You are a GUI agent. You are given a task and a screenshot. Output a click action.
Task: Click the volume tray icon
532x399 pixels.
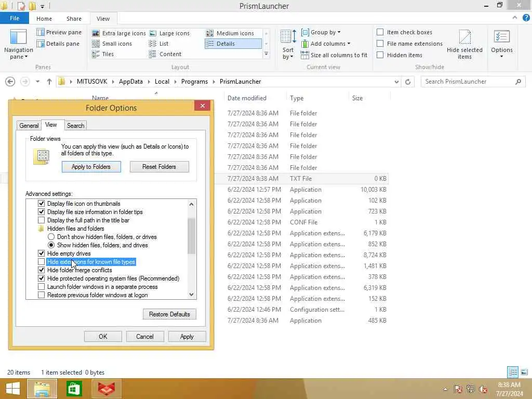click(483, 389)
